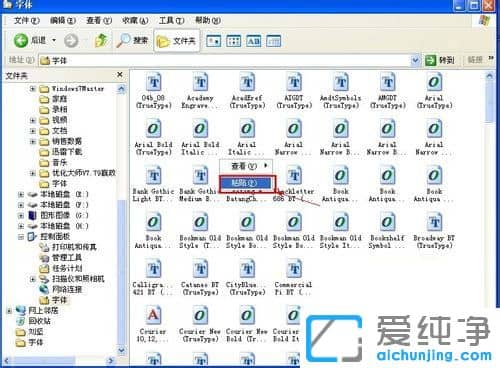Click the Up folder toolbar icon
This screenshot has height=368, width=500.
click(101, 41)
